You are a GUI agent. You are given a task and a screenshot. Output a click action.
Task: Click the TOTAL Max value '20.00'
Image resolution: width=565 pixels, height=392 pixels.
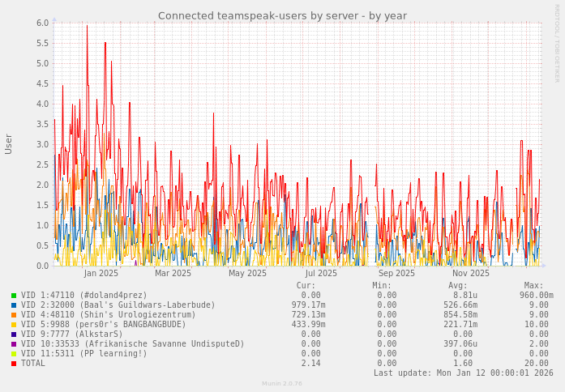(x=537, y=364)
